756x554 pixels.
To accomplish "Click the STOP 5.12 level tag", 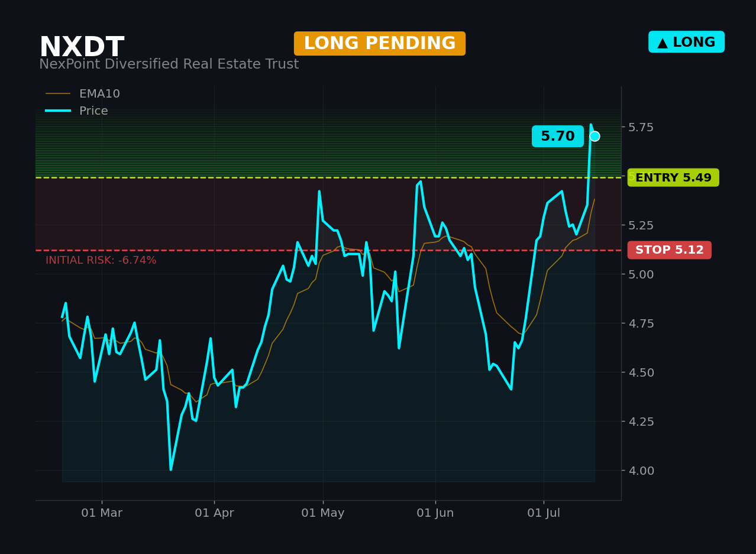I will 670,250.
